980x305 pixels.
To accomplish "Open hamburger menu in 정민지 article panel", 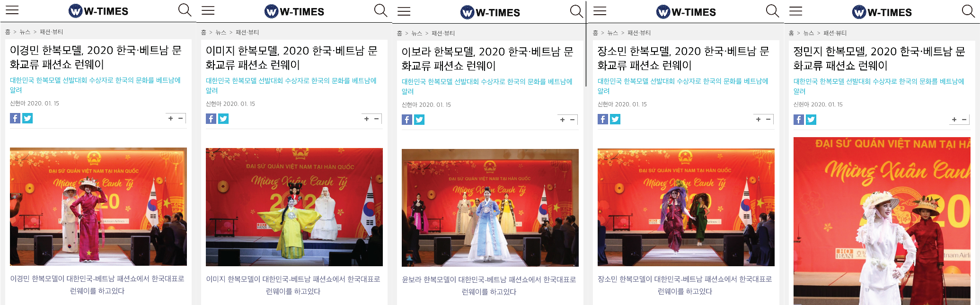I will click(x=795, y=11).
